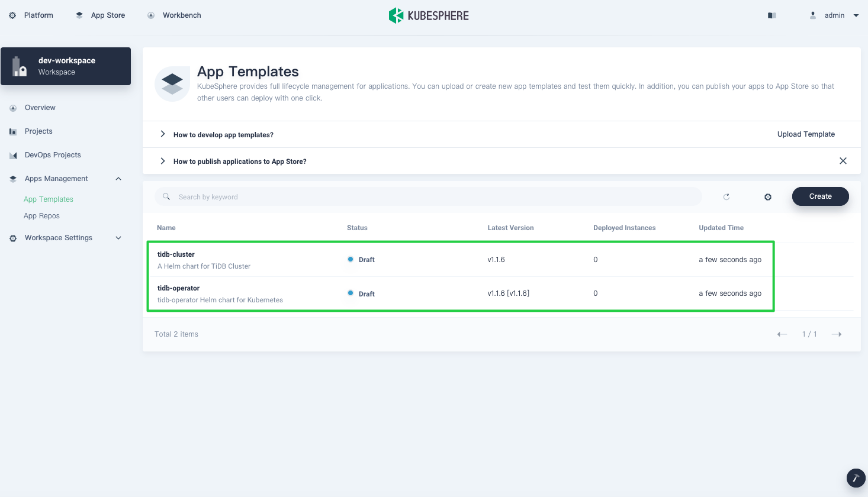Viewport: 868px width, 497px height.
Task: Expand 'How to publish applications to App Store?'
Action: click(240, 162)
